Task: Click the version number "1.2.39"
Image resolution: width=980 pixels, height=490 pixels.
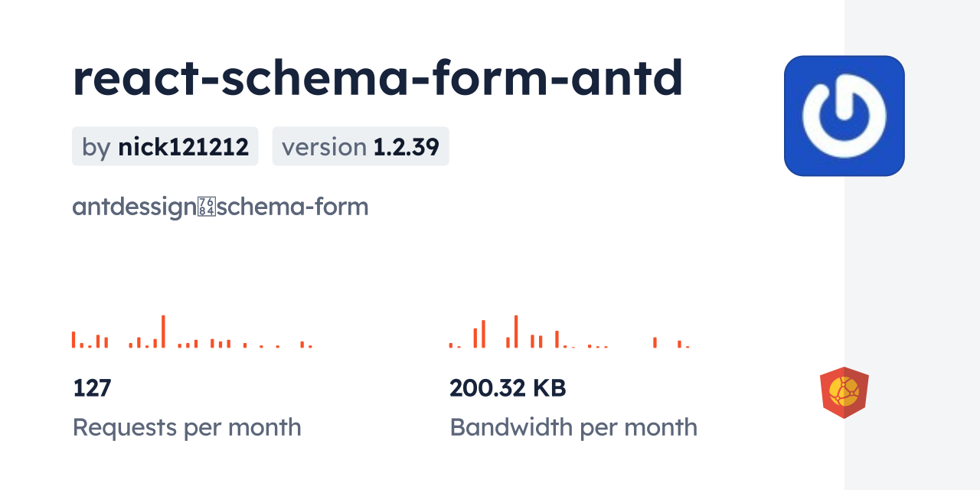Action: tap(406, 146)
